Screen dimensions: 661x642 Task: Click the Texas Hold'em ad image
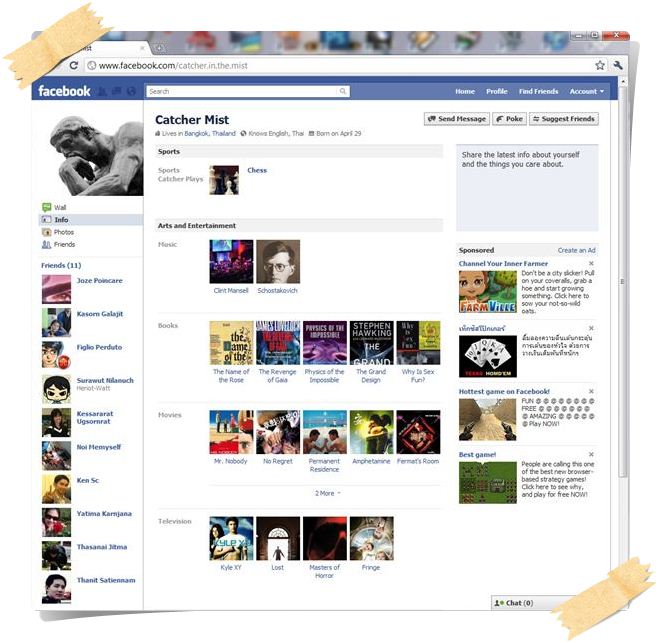487,356
